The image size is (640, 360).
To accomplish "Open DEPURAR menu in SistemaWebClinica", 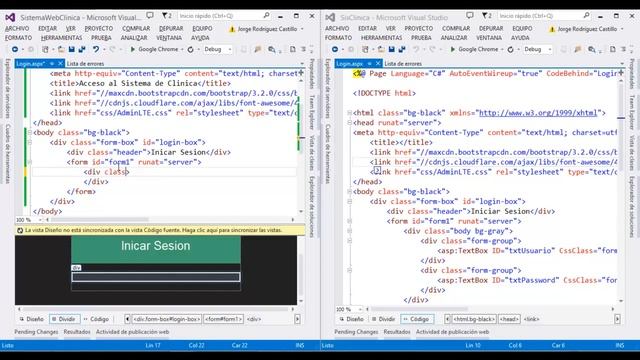I will (x=171, y=29).
